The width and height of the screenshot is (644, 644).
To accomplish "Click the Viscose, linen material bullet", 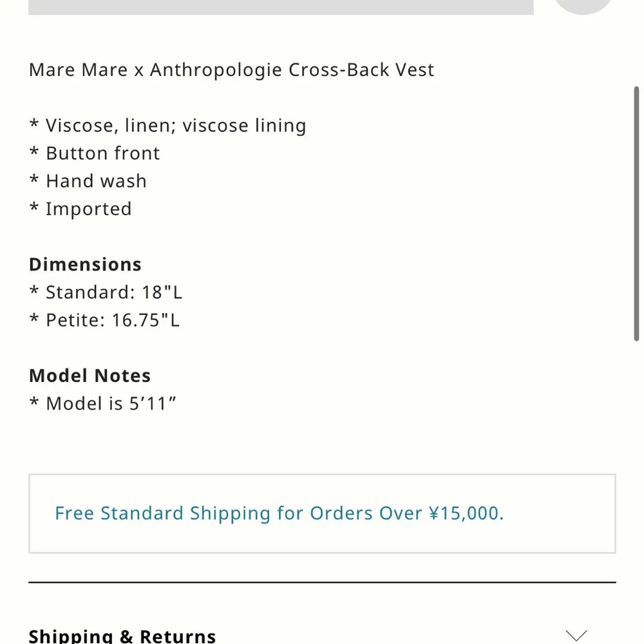I will [x=167, y=125].
